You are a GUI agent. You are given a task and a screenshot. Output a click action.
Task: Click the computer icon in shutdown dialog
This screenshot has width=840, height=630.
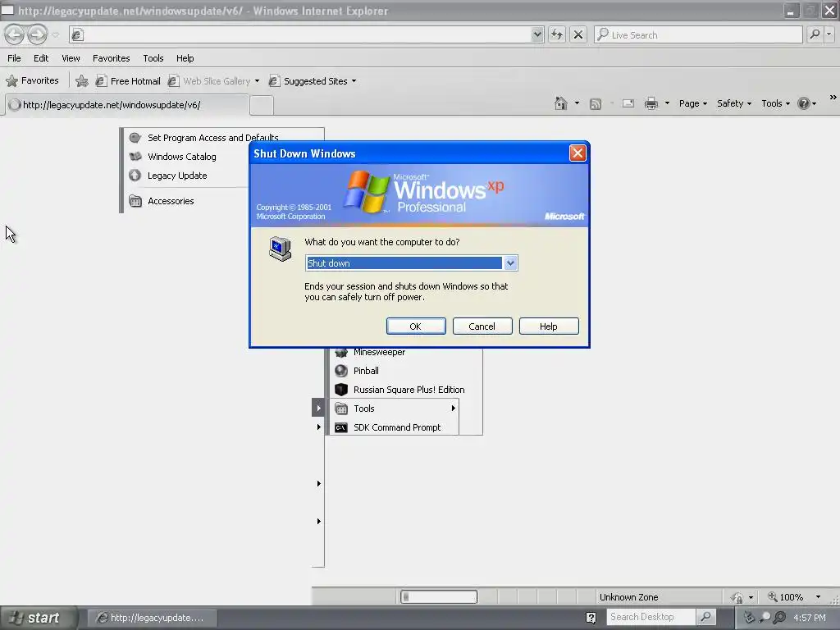click(281, 249)
